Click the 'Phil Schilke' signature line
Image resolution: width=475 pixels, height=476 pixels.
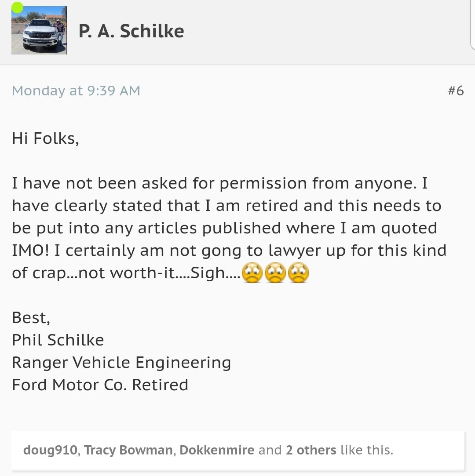pos(58,340)
